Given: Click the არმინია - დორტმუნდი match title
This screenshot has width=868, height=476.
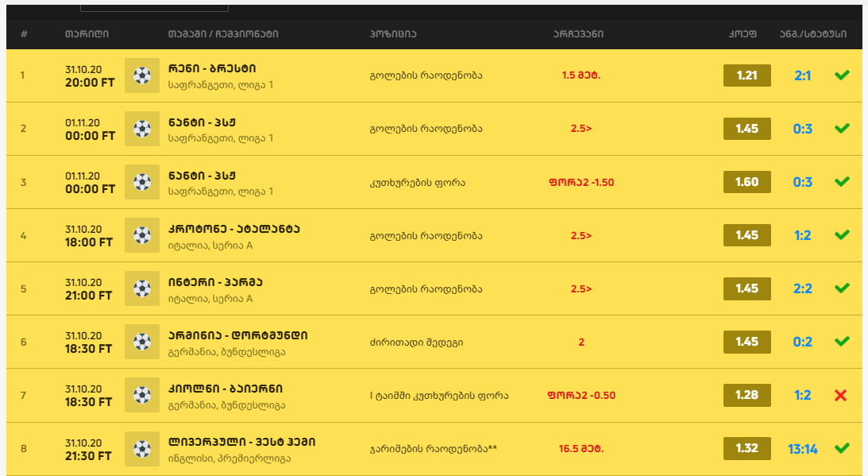Looking at the screenshot, I should 238,335.
